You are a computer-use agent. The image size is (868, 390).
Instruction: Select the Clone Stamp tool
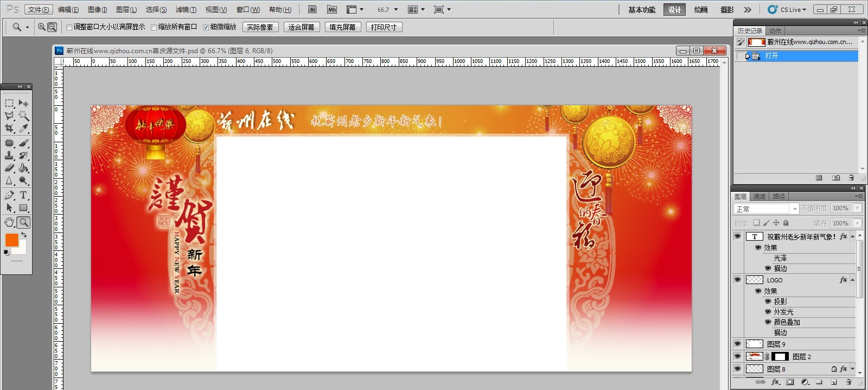pyautogui.click(x=9, y=155)
